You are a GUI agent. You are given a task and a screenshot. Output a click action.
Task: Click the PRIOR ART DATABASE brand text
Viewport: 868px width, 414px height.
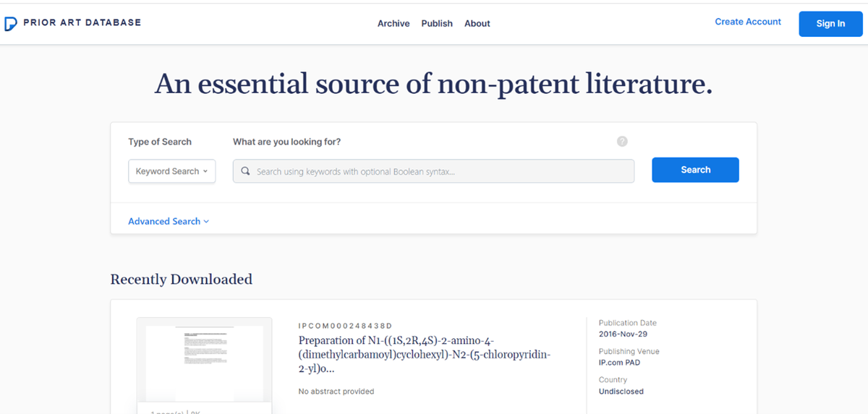coord(83,22)
